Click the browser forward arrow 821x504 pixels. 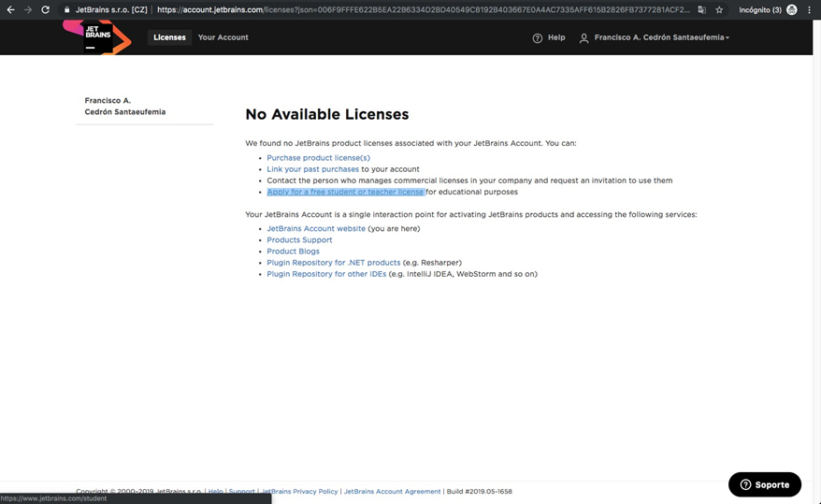(x=28, y=10)
